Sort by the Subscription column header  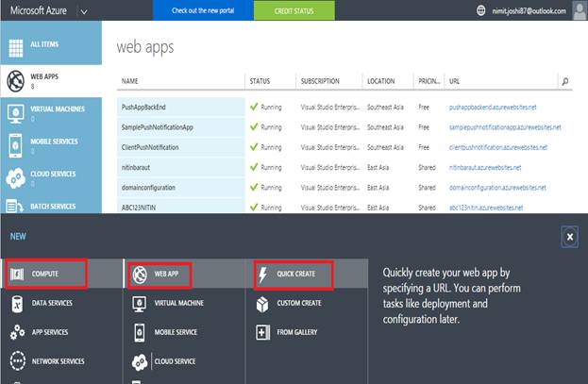pyautogui.click(x=320, y=81)
